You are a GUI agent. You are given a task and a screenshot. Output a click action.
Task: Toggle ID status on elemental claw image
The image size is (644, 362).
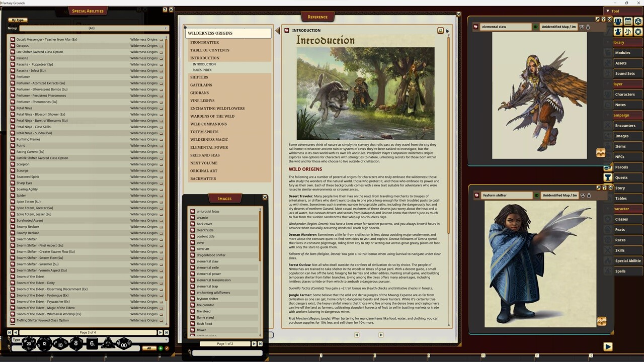(536, 27)
